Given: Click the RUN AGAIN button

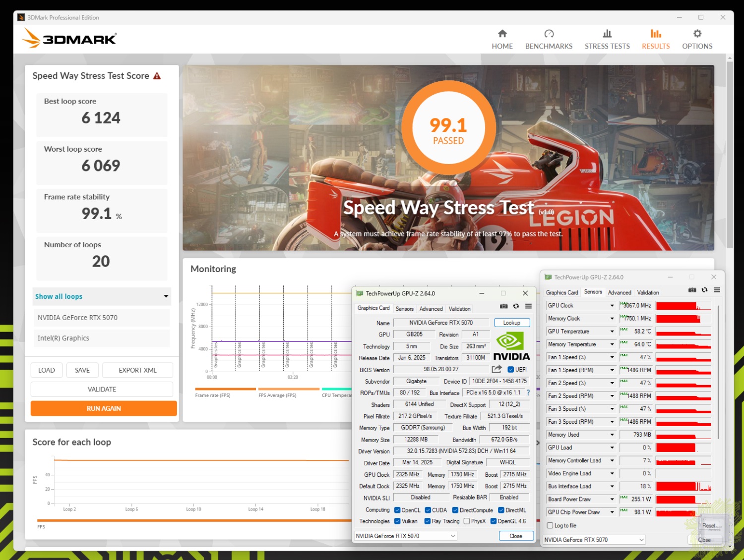Looking at the screenshot, I should pos(104,408).
